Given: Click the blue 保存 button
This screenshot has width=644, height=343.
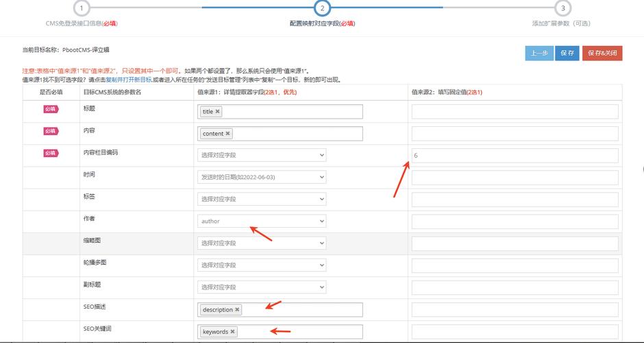Looking at the screenshot, I should (567, 53).
